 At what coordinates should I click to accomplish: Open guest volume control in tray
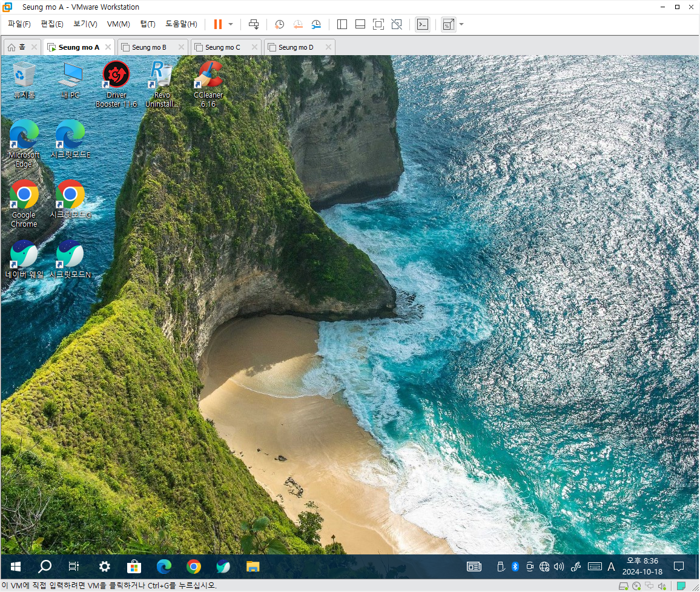[x=558, y=567]
